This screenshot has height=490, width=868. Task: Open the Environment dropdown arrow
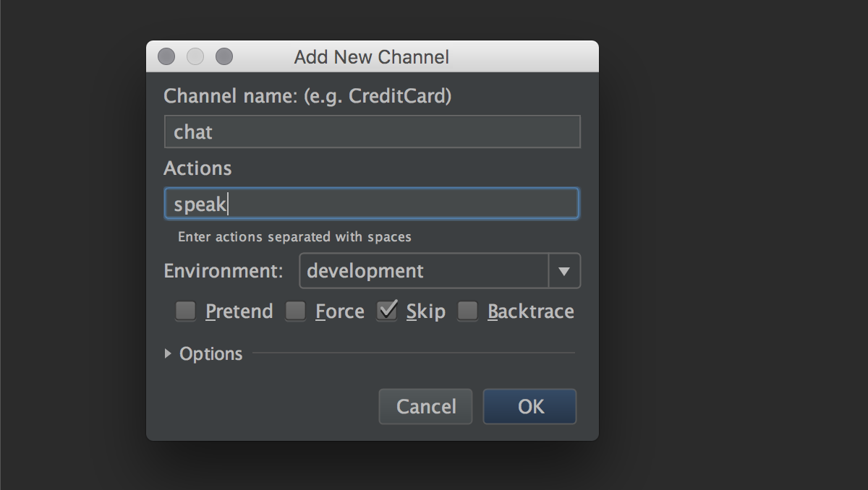point(564,271)
